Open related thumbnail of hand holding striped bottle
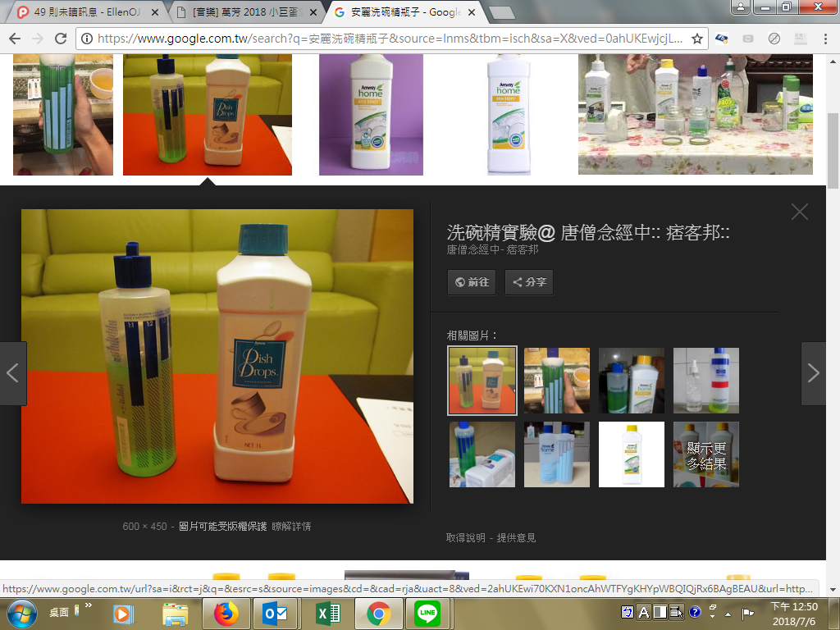Viewport: 840px width, 630px height. 557,381
